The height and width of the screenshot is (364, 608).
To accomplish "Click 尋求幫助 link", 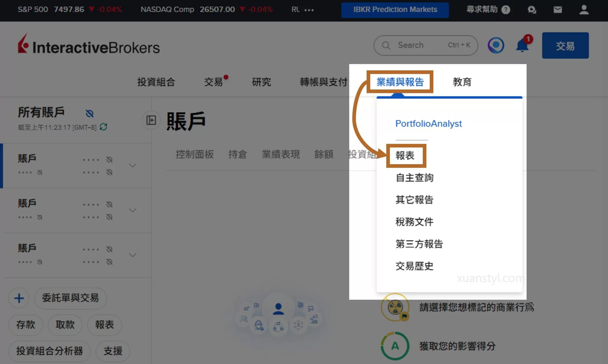I will click(482, 10).
